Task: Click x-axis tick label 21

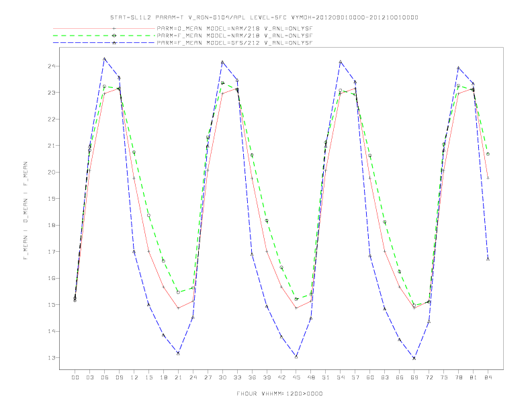Action: (x=178, y=377)
